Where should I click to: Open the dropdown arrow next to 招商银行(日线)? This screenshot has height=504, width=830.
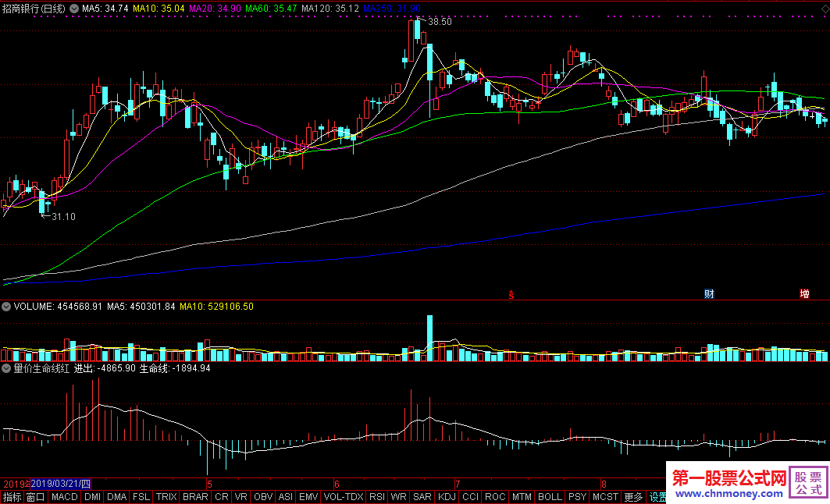pos(74,9)
